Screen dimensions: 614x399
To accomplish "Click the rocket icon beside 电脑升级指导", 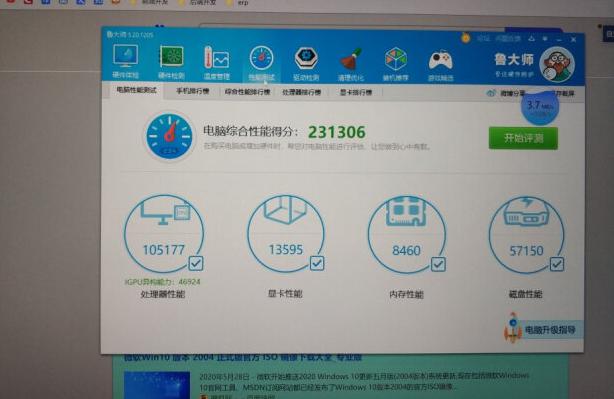I will [x=512, y=328].
